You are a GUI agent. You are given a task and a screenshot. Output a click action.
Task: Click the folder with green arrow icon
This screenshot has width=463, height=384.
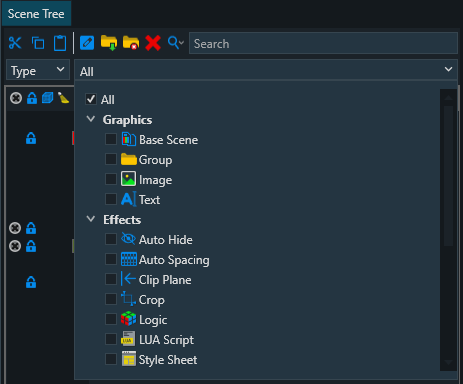(x=109, y=43)
